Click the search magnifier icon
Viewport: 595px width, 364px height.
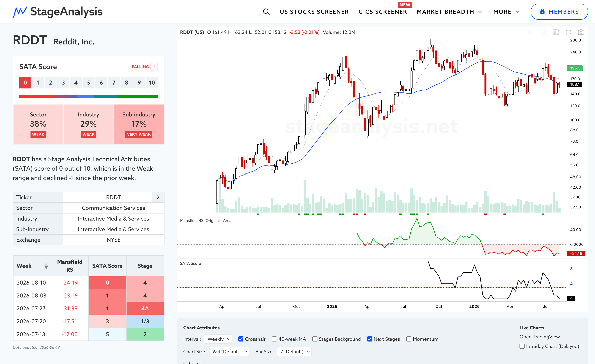coord(266,12)
